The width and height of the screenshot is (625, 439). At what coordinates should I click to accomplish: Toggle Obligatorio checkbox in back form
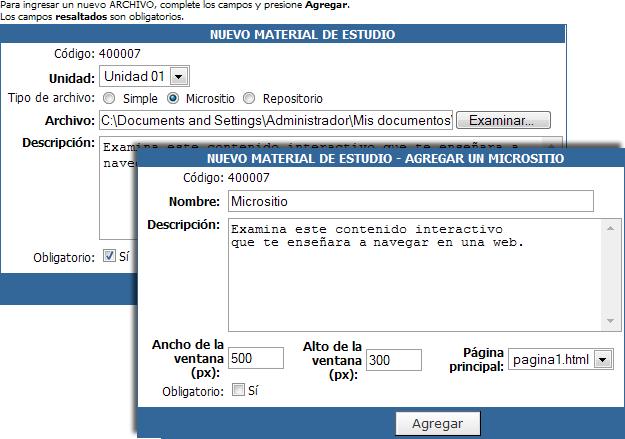point(109,256)
